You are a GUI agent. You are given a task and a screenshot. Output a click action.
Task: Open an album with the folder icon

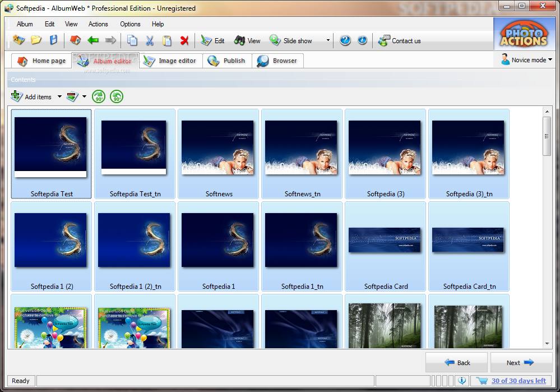(36, 40)
